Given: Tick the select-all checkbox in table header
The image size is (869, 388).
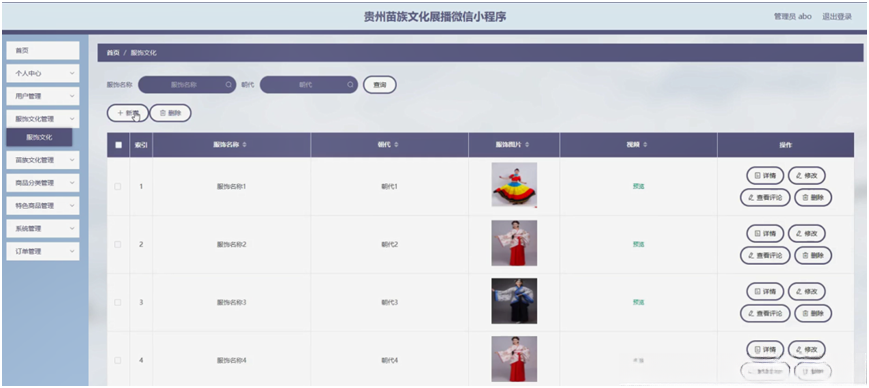Looking at the screenshot, I should tap(118, 145).
